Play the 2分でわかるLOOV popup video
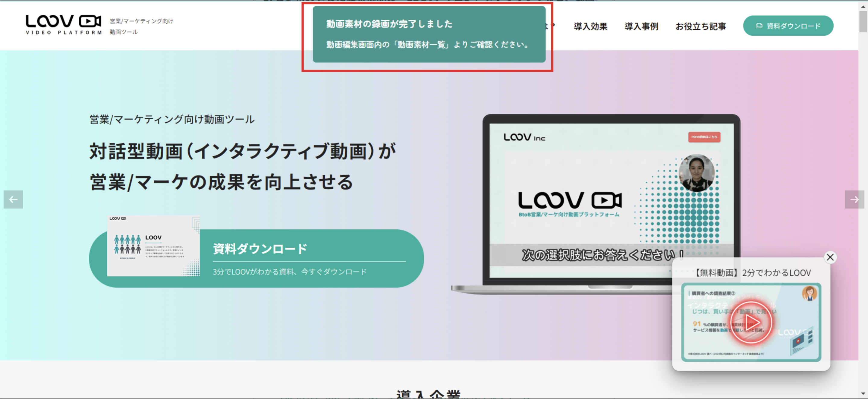This screenshot has height=399, width=868. coord(751,322)
